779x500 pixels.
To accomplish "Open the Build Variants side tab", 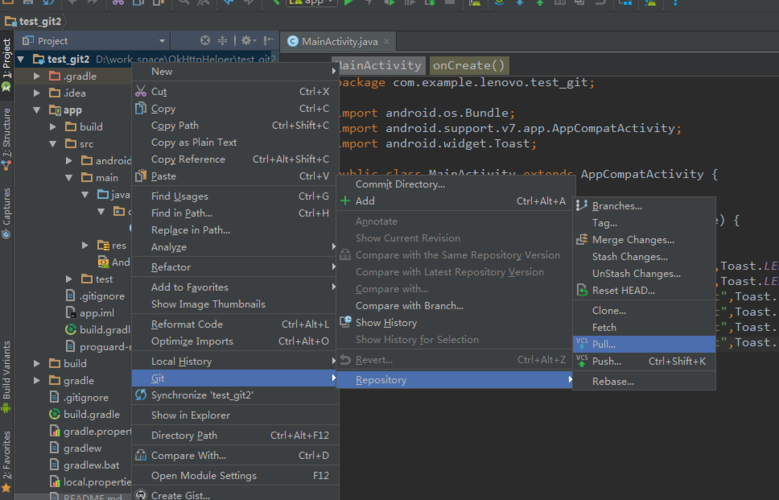I will pos(6,376).
